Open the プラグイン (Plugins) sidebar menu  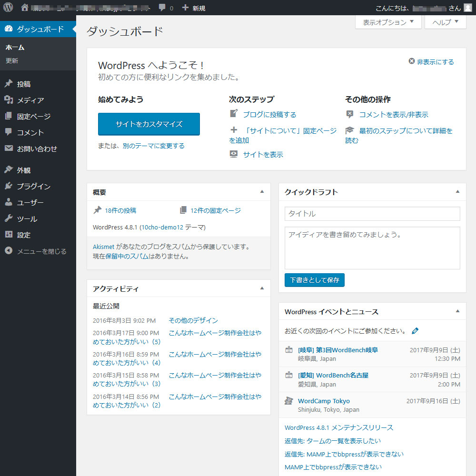[x=33, y=187]
